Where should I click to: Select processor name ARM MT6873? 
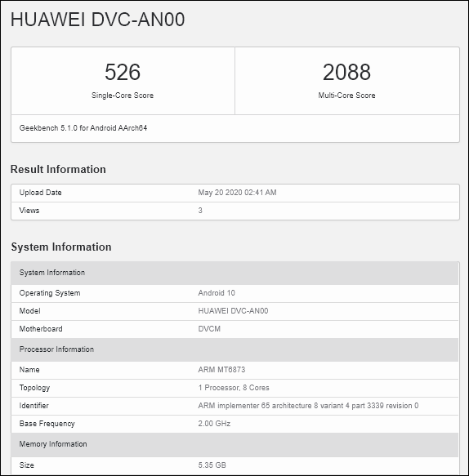click(x=221, y=370)
